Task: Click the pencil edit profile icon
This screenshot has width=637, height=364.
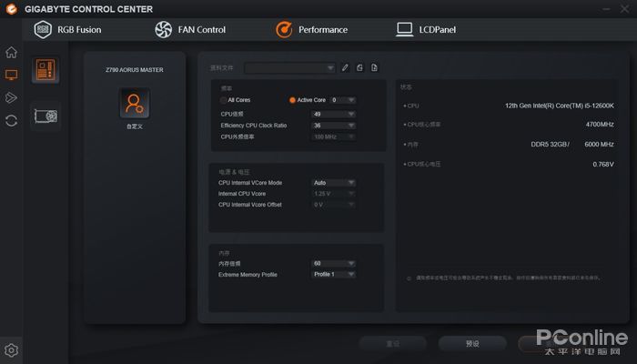Action: pos(345,68)
